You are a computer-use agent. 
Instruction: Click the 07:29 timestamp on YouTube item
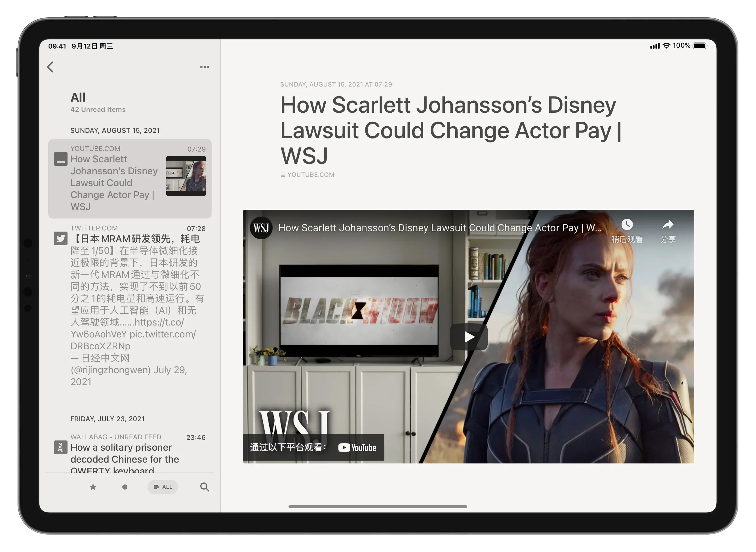tap(196, 149)
